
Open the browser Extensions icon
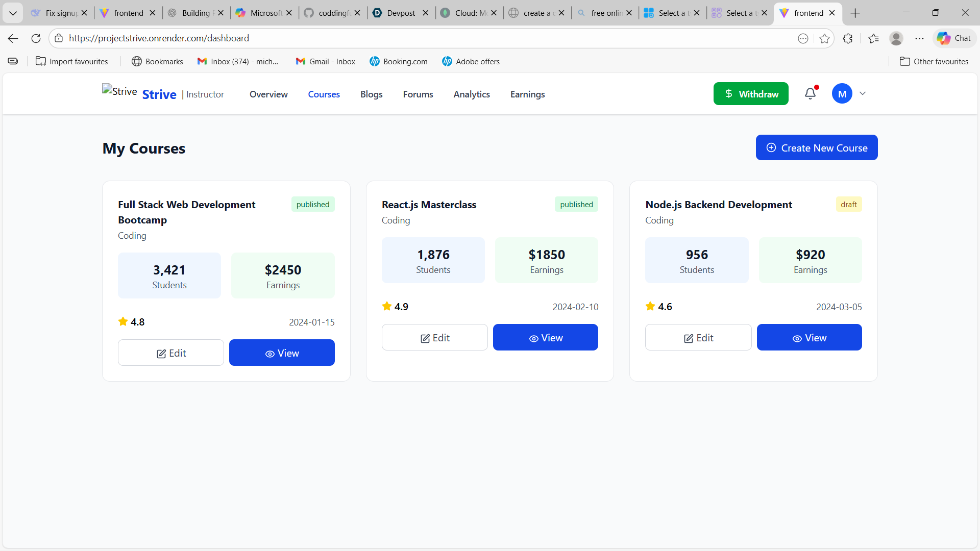[x=848, y=38]
